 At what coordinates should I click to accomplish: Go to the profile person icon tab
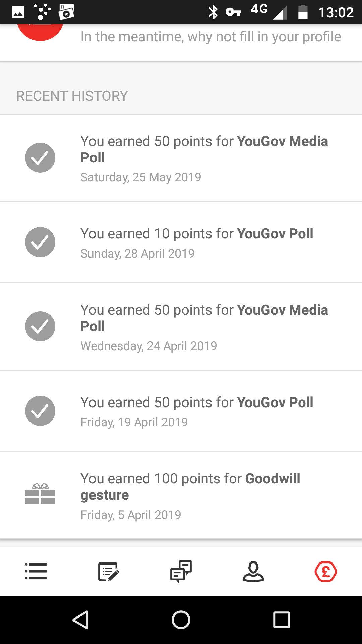253,571
